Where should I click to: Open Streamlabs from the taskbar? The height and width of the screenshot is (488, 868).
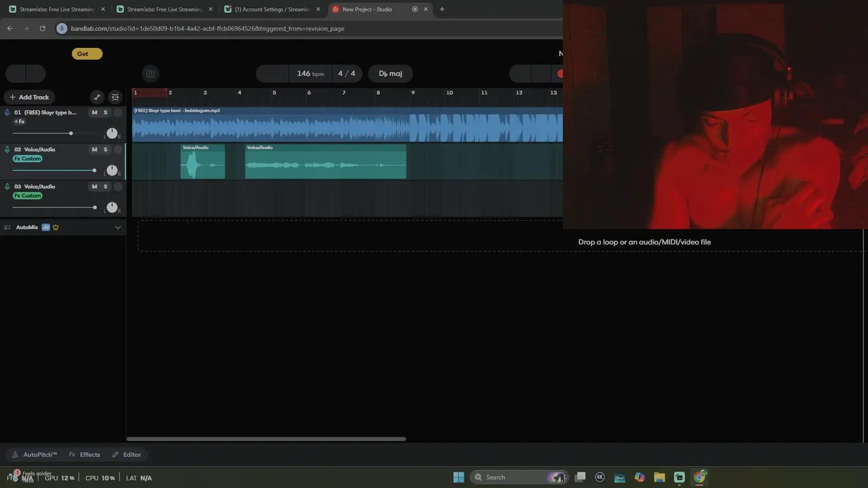click(679, 477)
